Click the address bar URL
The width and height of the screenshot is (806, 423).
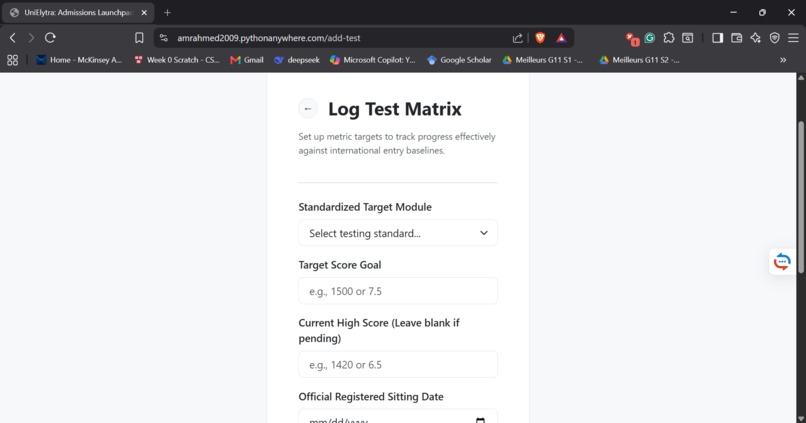click(268, 38)
